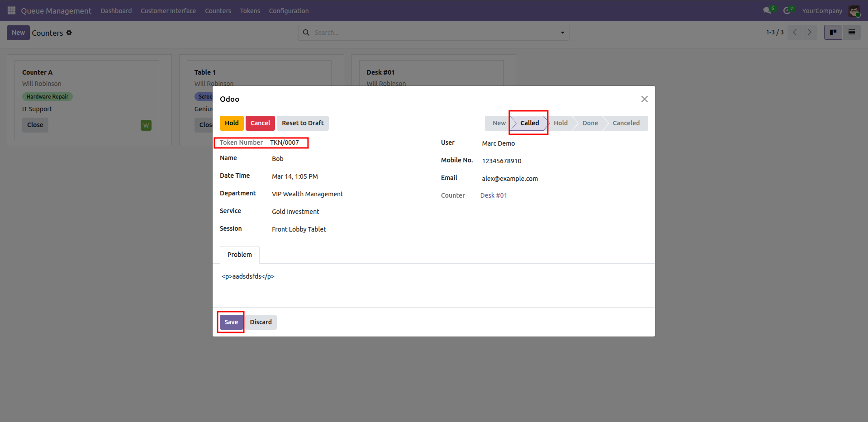Click token number TKN/0007
This screenshot has width=868, height=422.
click(285, 142)
